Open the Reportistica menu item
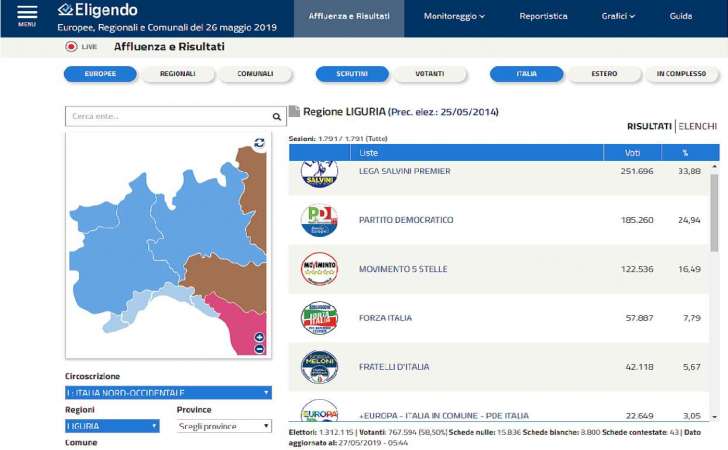This screenshot has width=728, height=450. tap(543, 16)
